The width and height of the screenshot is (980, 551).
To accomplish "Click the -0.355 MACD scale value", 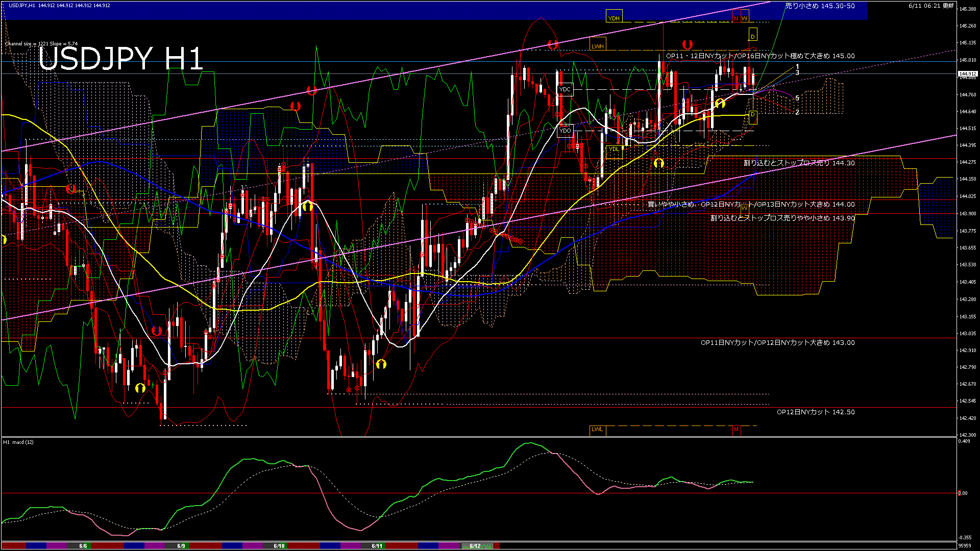I will [965, 538].
